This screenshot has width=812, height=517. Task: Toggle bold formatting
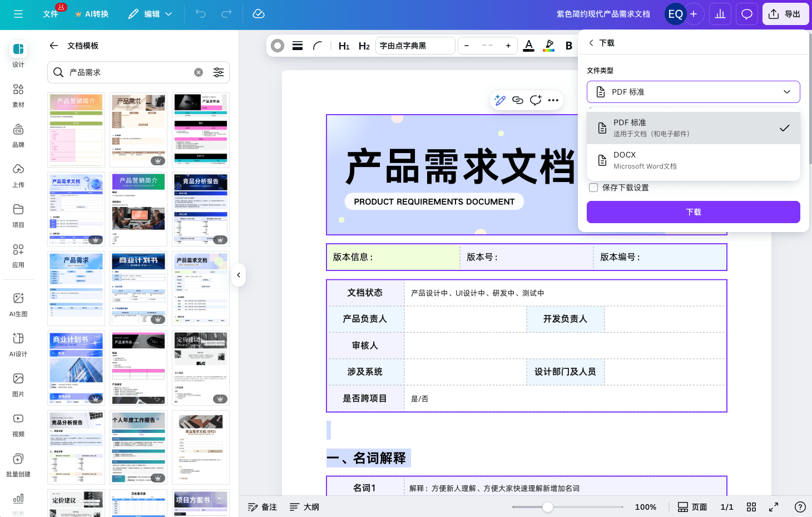coord(569,46)
